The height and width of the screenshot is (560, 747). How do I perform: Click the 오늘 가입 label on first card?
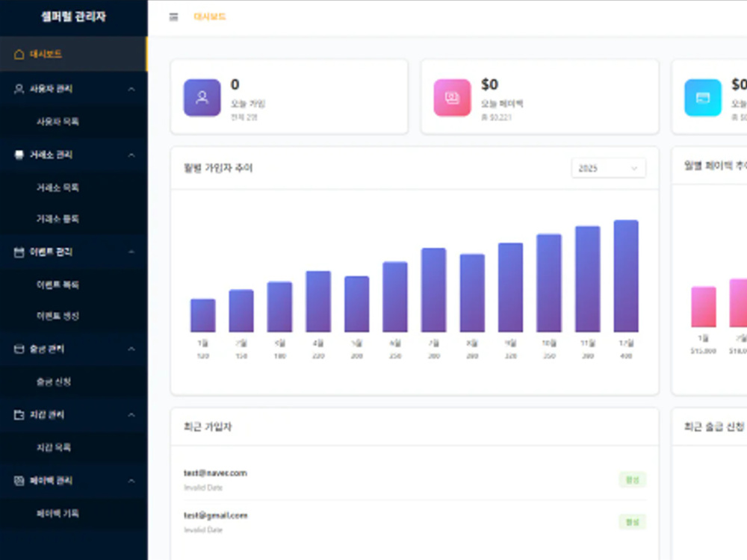pyautogui.click(x=248, y=103)
